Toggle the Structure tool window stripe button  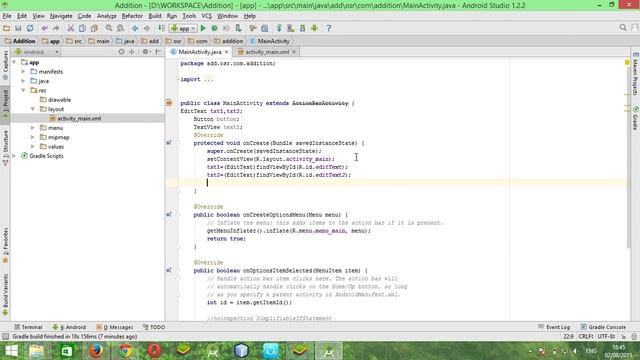coord(5,148)
